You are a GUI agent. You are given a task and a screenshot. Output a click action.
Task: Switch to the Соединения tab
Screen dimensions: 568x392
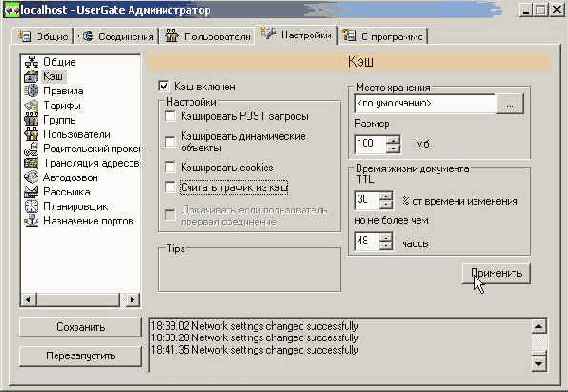118,36
